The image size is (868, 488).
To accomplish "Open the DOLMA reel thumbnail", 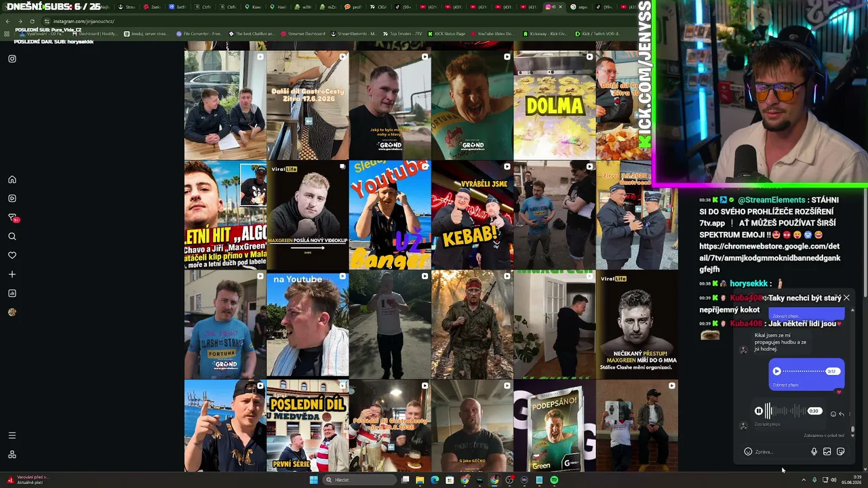I will click(x=554, y=105).
